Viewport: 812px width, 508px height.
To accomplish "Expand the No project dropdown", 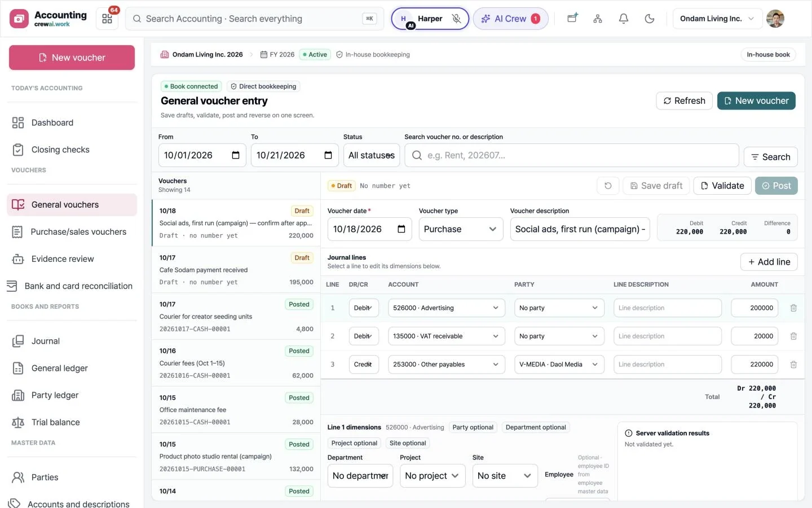I will [x=433, y=476].
